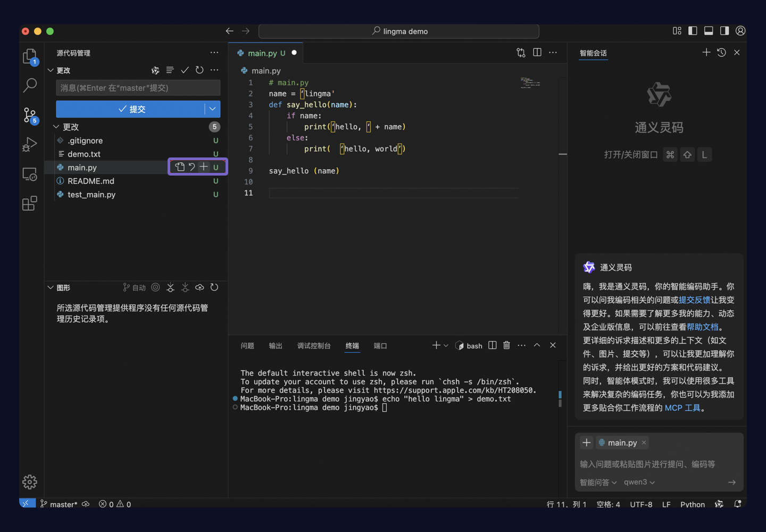
Task: Click master branch in status bar
Action: (59, 504)
